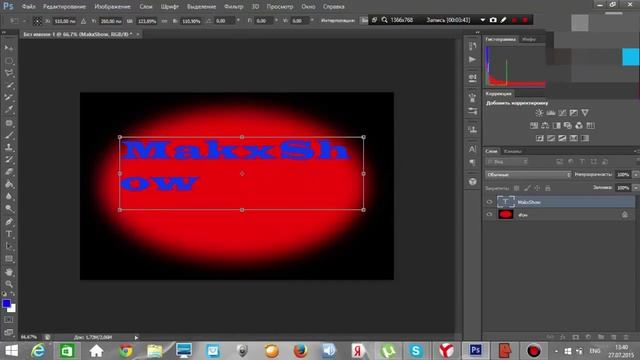Open the Файл menu
This screenshot has width=640, height=360.
point(28,7)
